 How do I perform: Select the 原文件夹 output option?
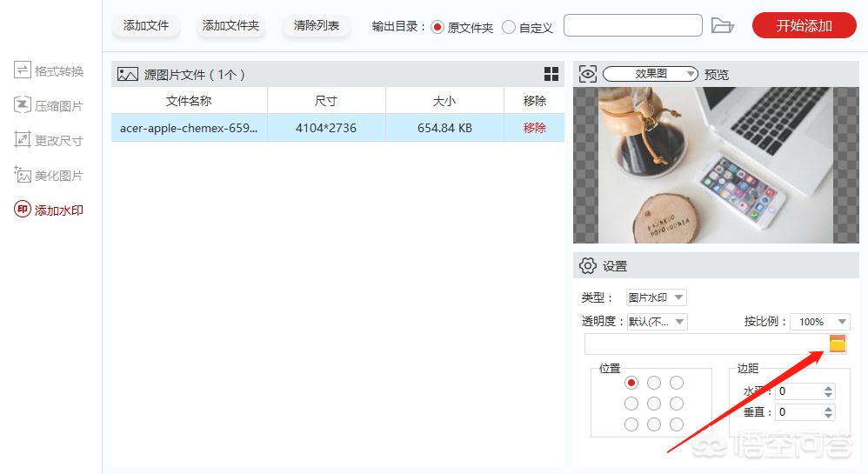463,27
